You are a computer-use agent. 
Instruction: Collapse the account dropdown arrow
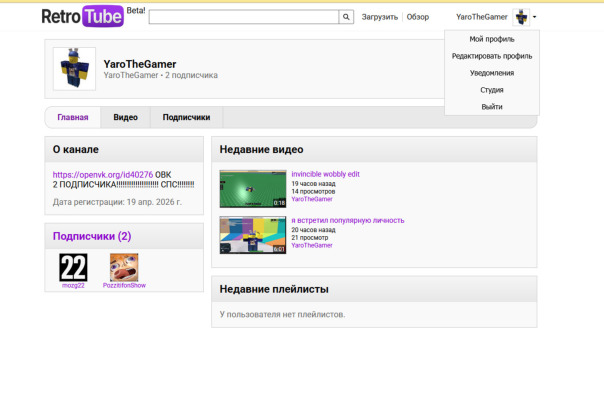534,17
